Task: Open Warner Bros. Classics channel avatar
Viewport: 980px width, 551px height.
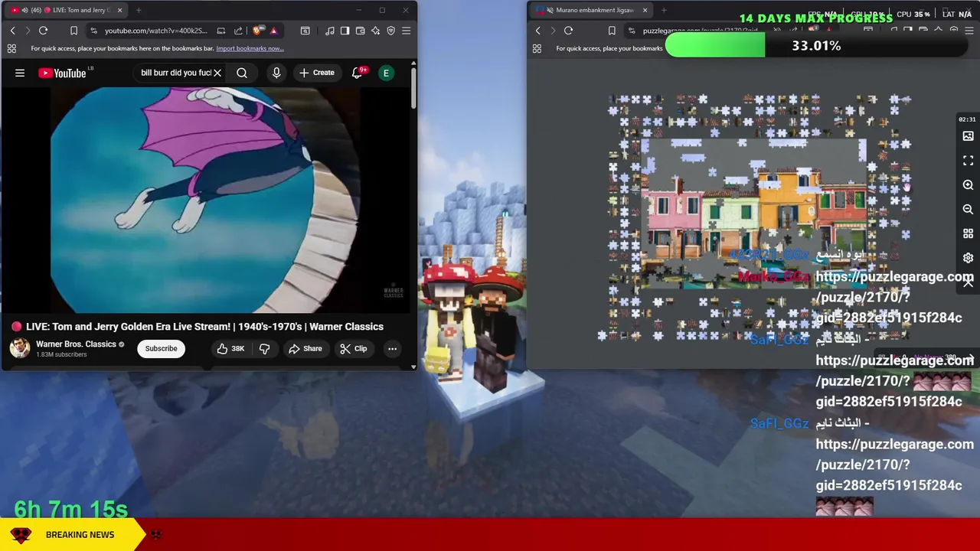Action: coord(20,348)
